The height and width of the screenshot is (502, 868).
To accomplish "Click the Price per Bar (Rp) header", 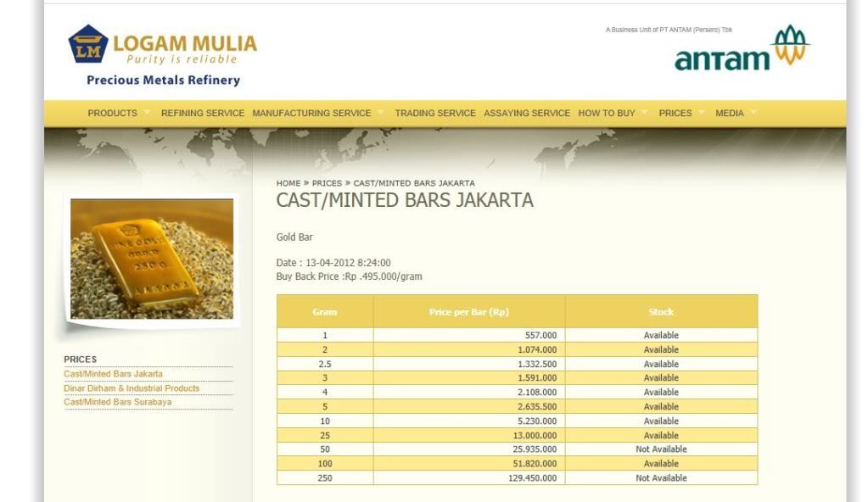I will click(469, 312).
